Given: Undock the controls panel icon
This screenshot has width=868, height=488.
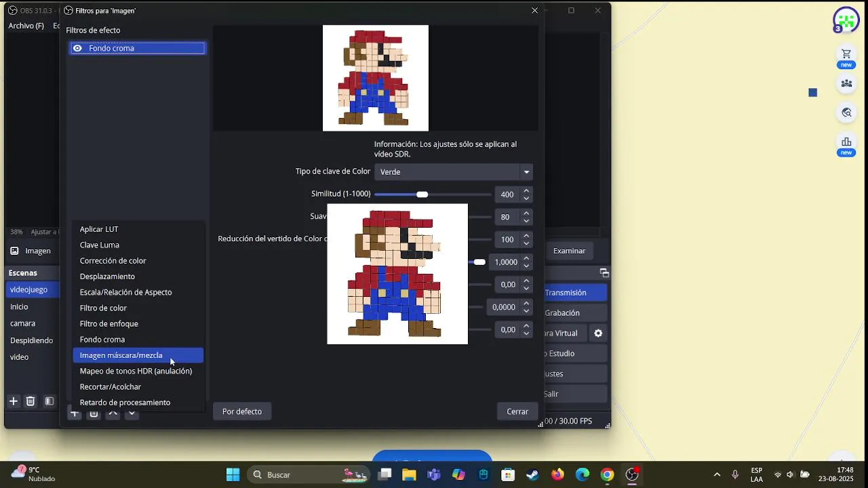Looking at the screenshot, I should [604, 273].
